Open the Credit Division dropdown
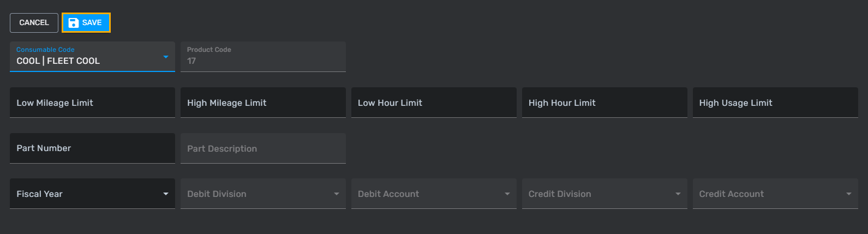This screenshot has height=234, width=868. 604,194
